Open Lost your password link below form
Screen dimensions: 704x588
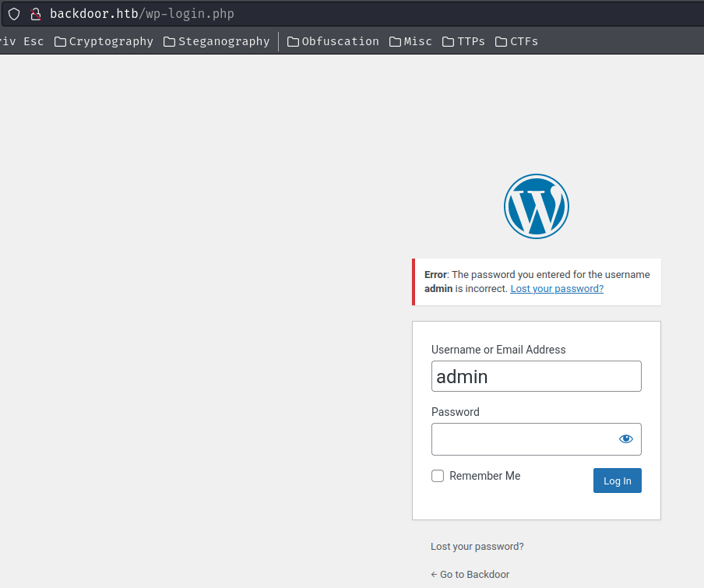(x=477, y=546)
